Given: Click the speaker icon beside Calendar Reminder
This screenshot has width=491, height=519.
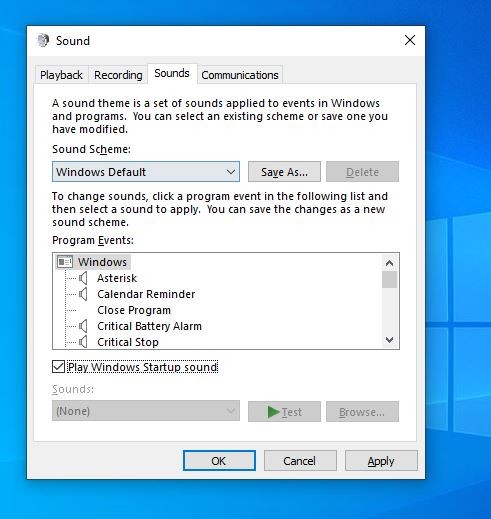Looking at the screenshot, I should [83, 294].
